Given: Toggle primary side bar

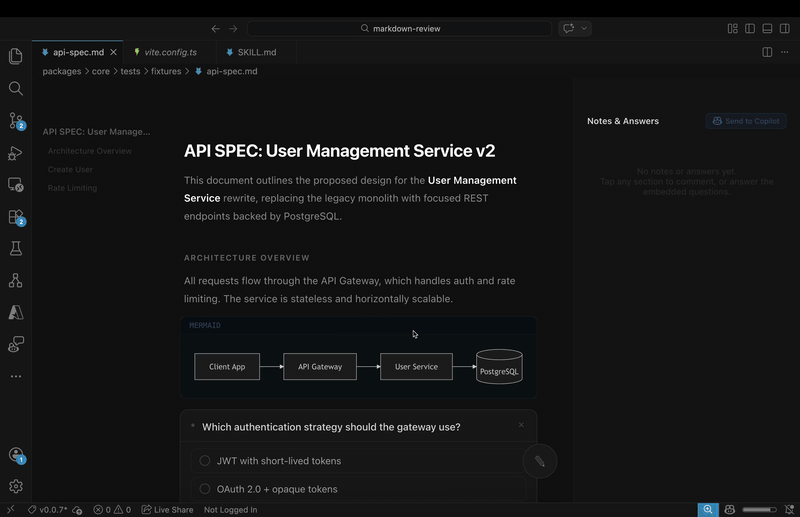Looking at the screenshot, I should tap(750, 29).
